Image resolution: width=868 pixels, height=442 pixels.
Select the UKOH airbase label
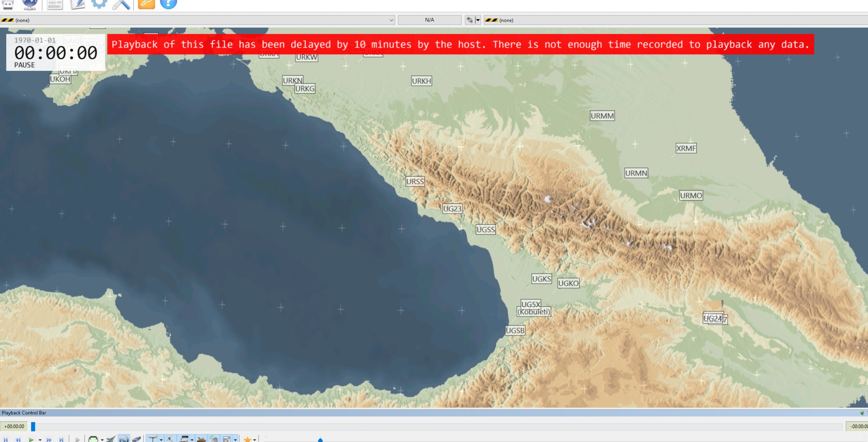60,79
